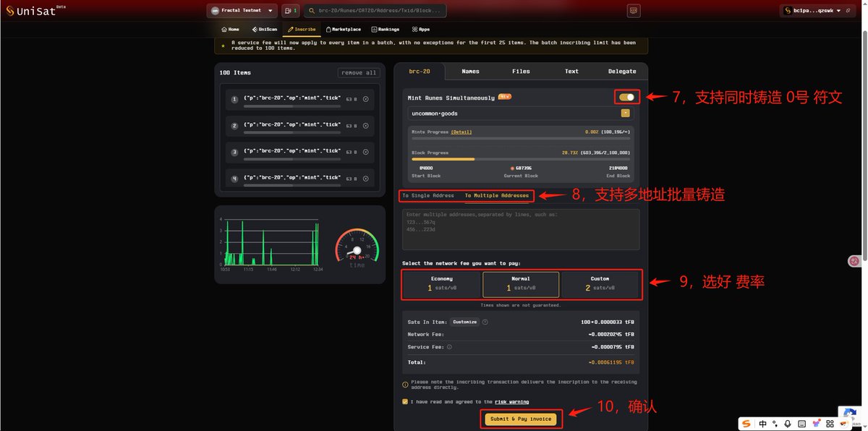Open the gas fee indicator icon
Viewport: 868px width, 431px height.
click(x=290, y=11)
